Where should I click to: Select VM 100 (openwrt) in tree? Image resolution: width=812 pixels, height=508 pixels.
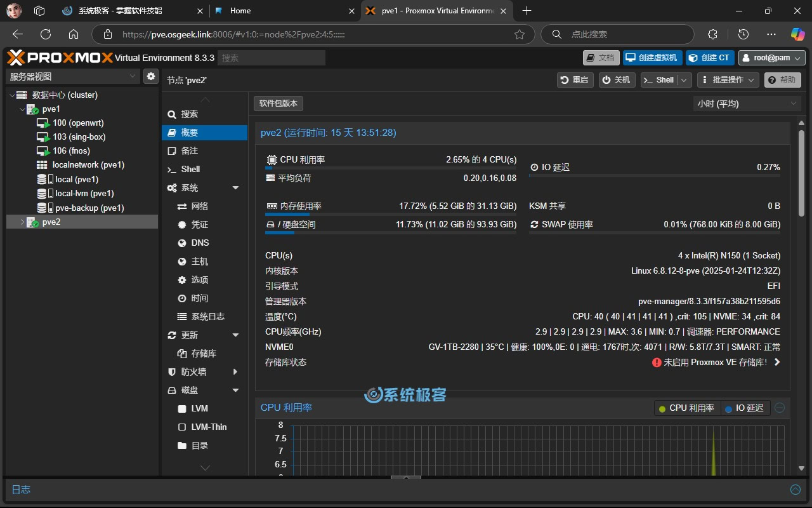(x=78, y=123)
